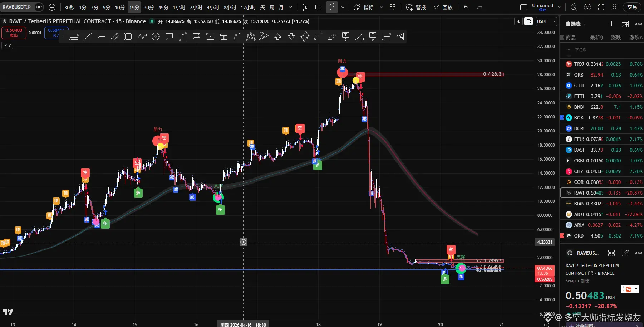Open the USDT currency dropdown
The image size is (644, 327).
click(x=546, y=21)
